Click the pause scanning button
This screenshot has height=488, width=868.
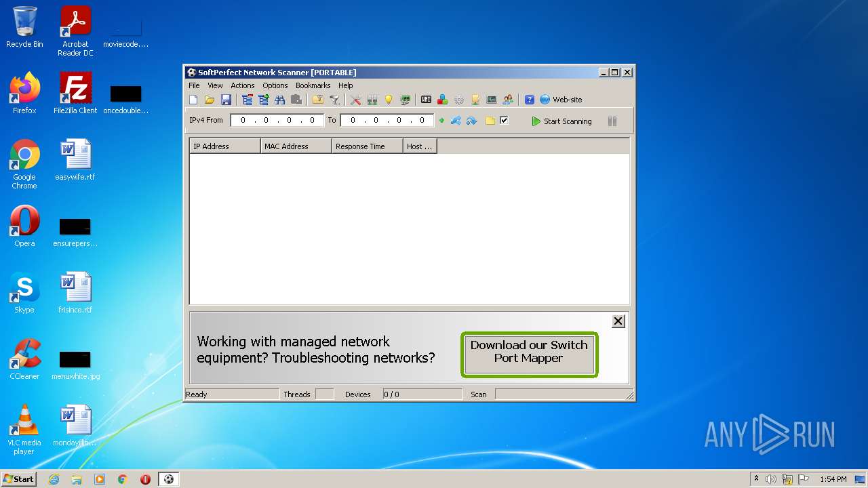612,121
